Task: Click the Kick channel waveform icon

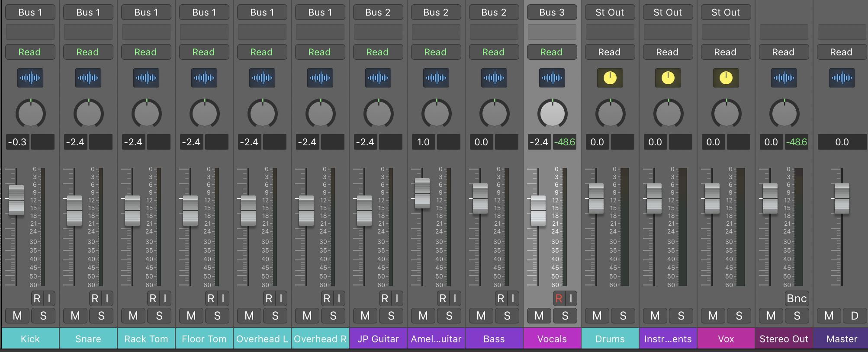Action: pyautogui.click(x=30, y=78)
